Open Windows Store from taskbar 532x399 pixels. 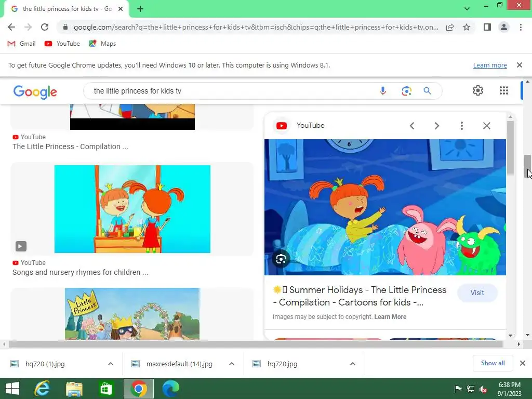click(x=106, y=389)
